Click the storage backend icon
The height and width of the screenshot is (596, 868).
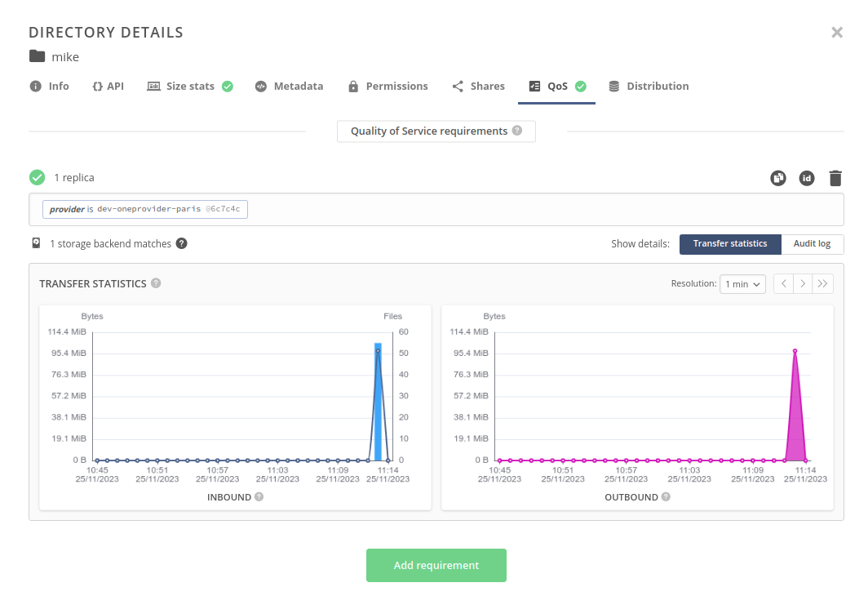tap(36, 243)
